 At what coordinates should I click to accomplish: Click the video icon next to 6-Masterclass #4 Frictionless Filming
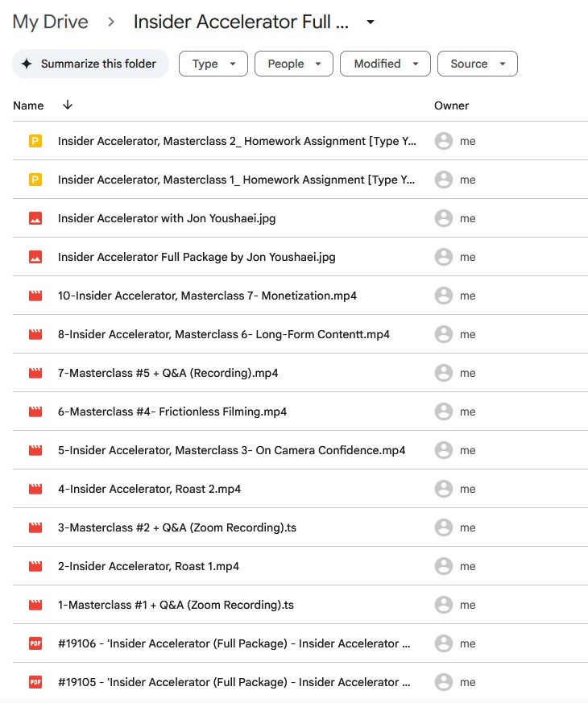(x=35, y=411)
